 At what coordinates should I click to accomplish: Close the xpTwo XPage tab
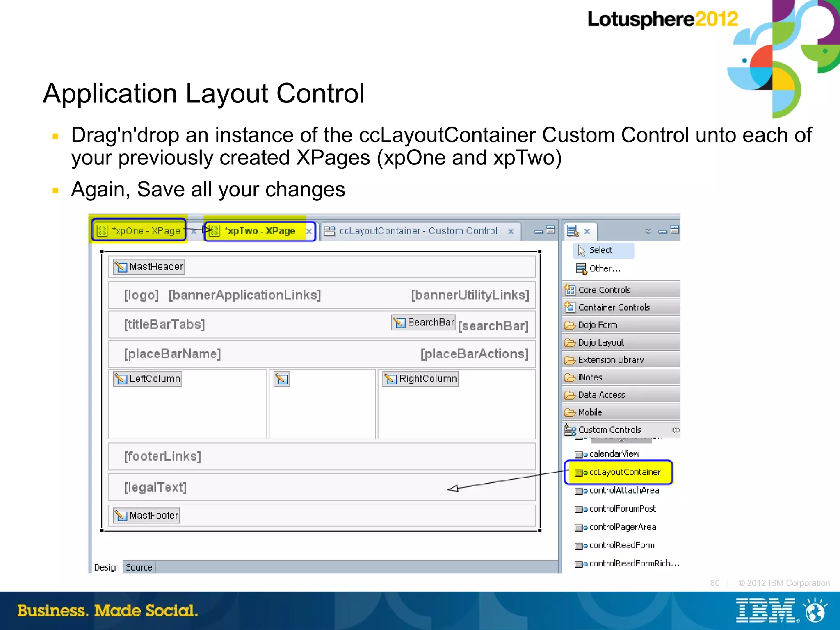(308, 232)
